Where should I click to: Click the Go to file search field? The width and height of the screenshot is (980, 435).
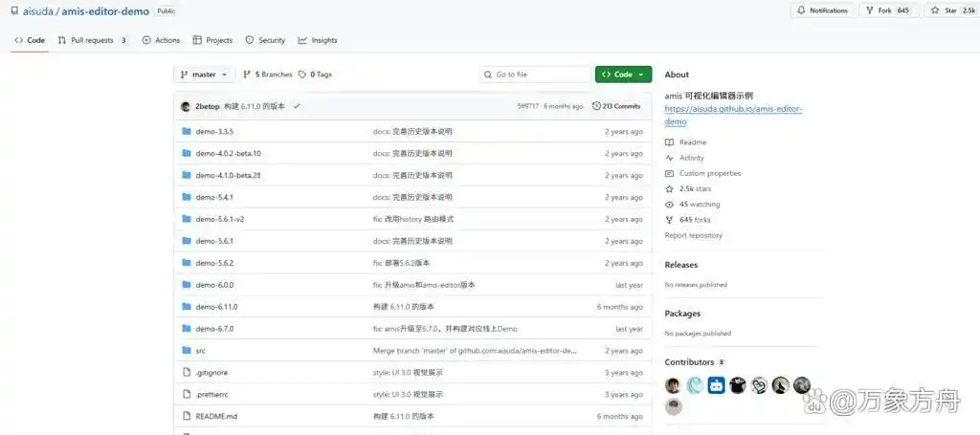[x=535, y=75]
